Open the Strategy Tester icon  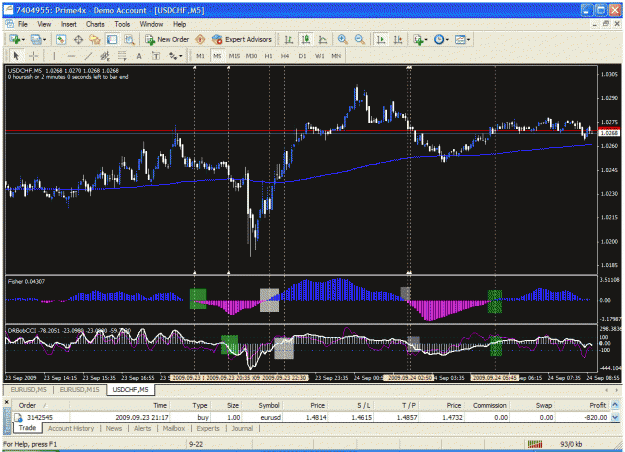point(129,39)
